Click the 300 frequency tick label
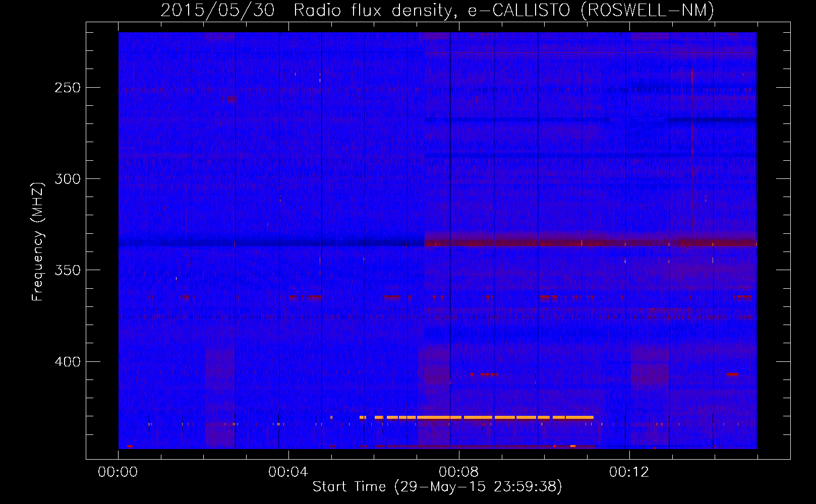Image resolution: width=816 pixels, height=504 pixels. point(67,179)
